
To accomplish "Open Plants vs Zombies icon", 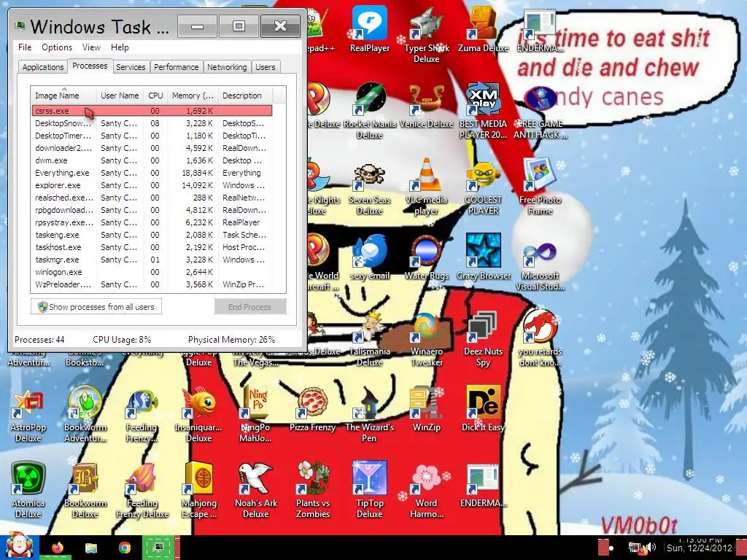I will pyautogui.click(x=312, y=489).
